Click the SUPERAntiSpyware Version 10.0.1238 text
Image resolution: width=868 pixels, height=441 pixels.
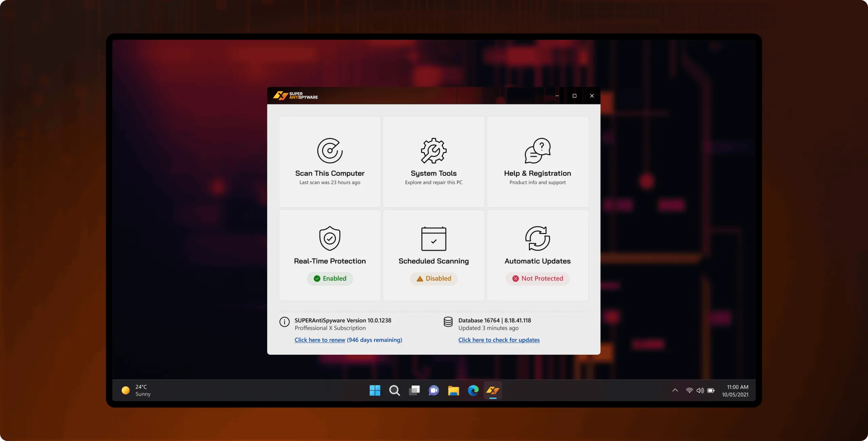pos(343,320)
